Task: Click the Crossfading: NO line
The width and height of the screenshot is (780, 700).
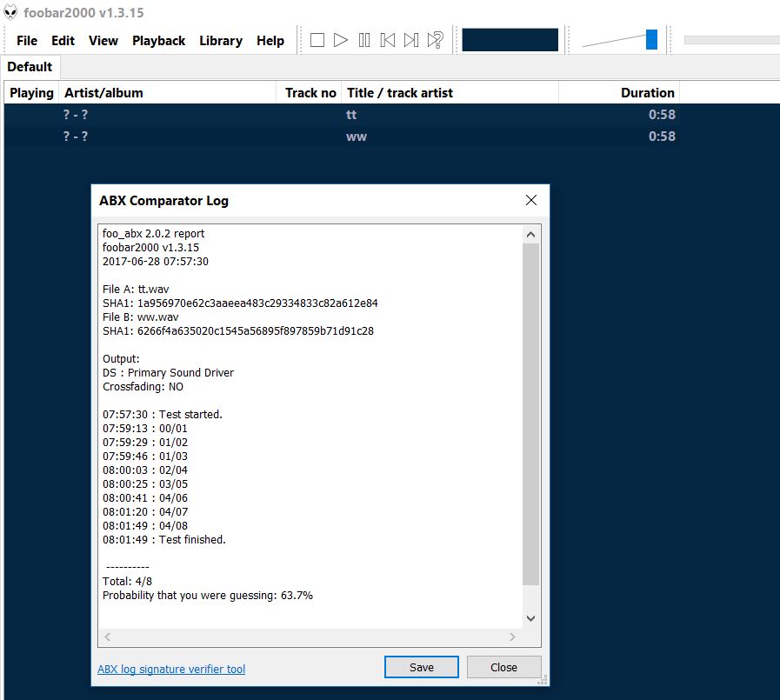Action: tap(143, 387)
